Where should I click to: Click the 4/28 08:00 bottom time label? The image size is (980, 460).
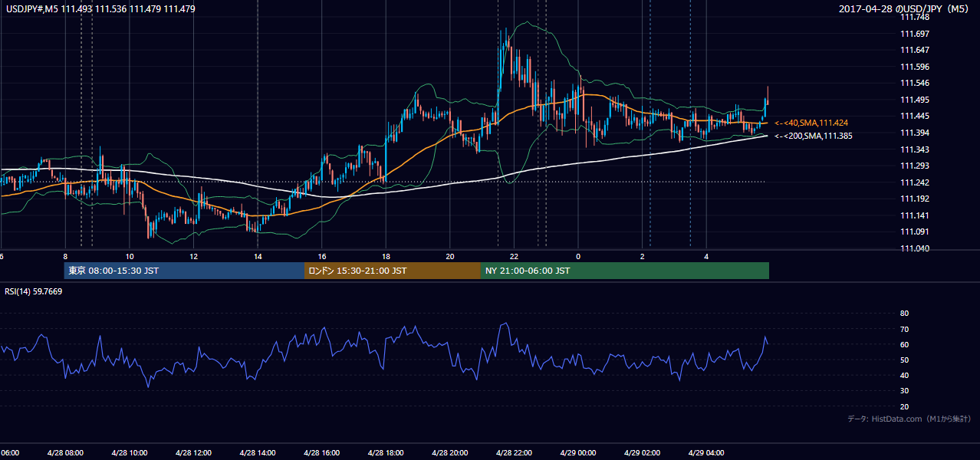coord(65,452)
